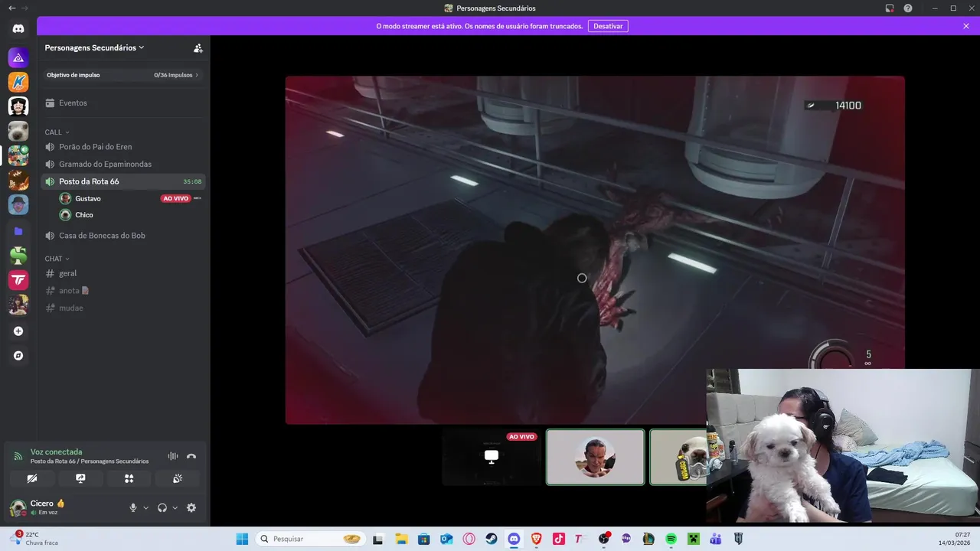Viewport: 980px width, 551px height.
Task: Add a server with plus icon
Action: pos(18,331)
